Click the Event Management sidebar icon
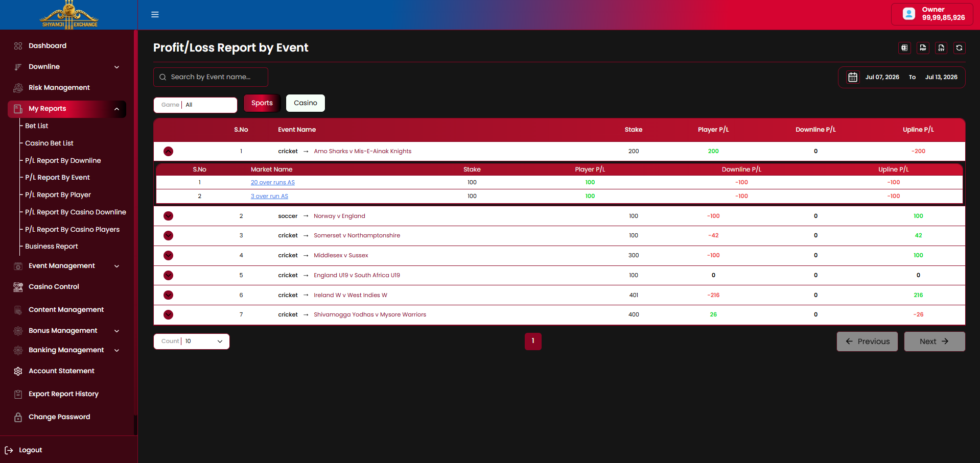980x463 pixels. click(x=18, y=266)
